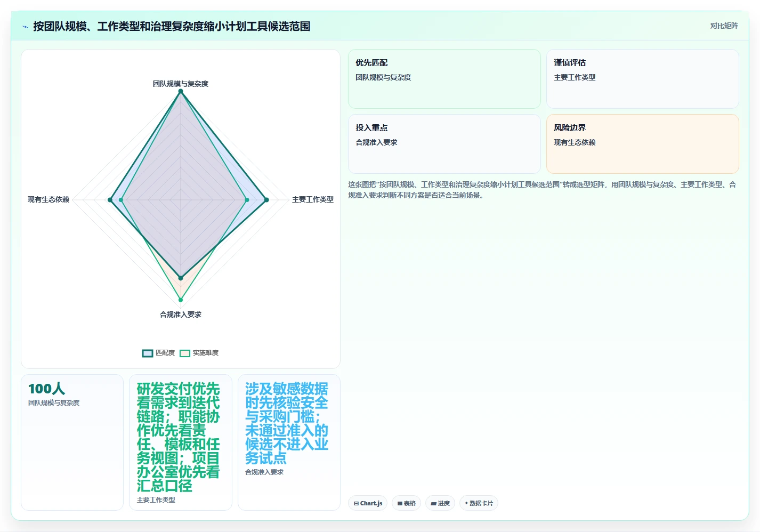Click the 匹配度 data point on 现有生态依赖 axis
The height and width of the screenshot is (532, 760).
pyautogui.click(x=110, y=200)
